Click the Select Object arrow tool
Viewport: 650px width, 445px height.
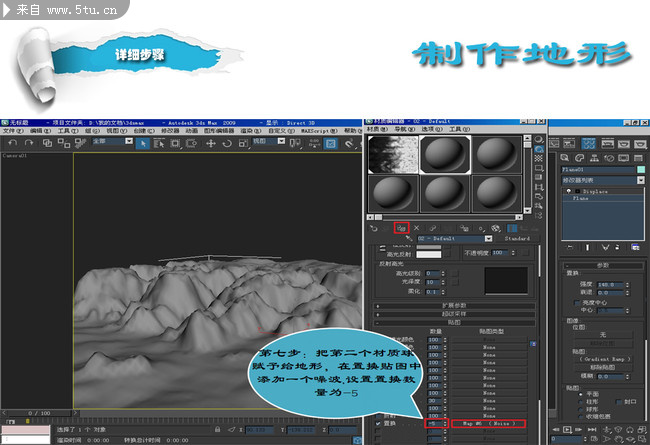[x=144, y=143]
